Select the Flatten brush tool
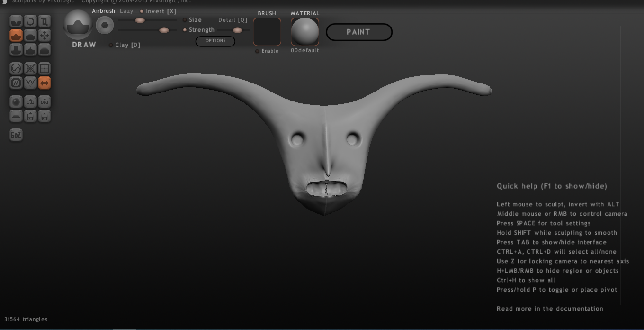This screenshot has width=644, height=330. [30, 36]
